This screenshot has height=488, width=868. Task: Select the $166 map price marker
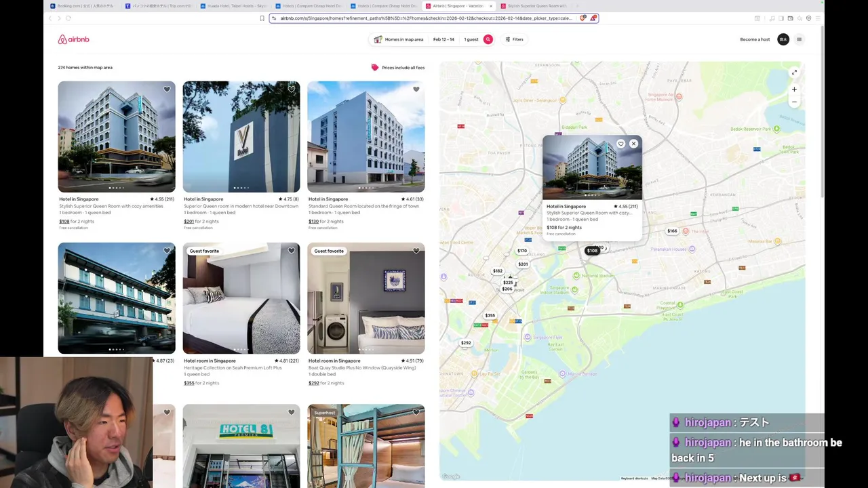[x=672, y=231]
